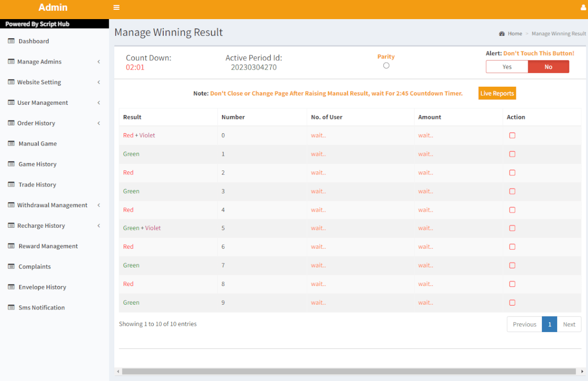Enable the checkbox for number 9
The image size is (588, 381).
(x=512, y=303)
